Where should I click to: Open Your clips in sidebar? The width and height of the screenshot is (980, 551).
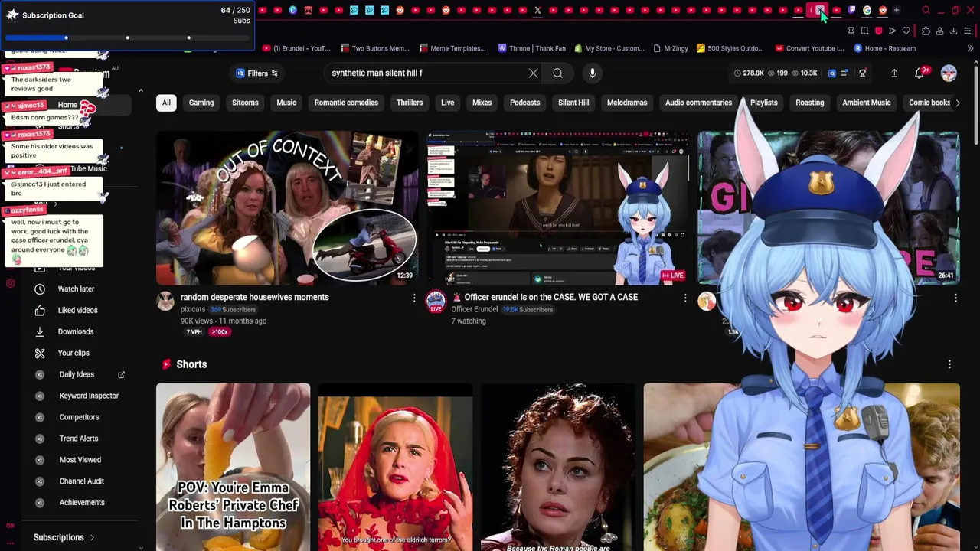tap(73, 354)
